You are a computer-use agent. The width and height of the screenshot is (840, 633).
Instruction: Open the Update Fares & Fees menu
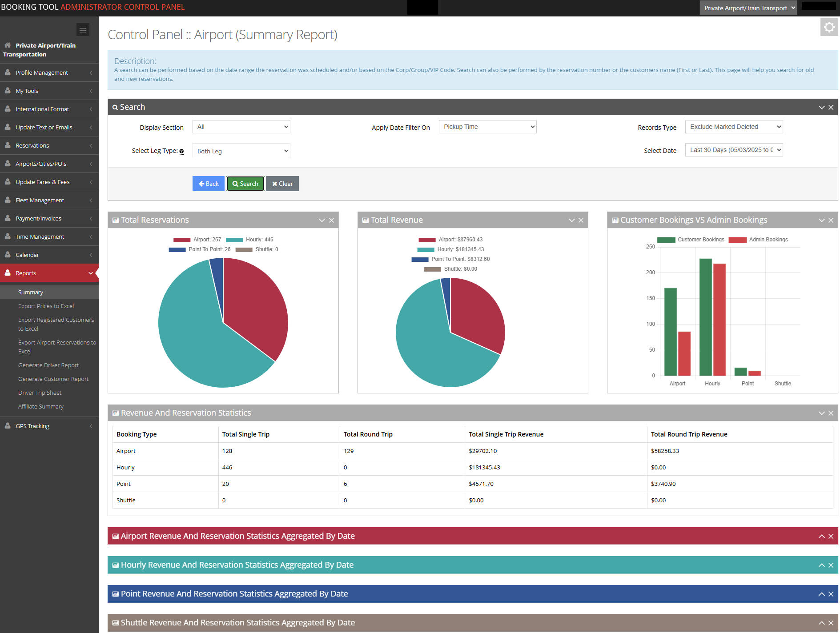click(42, 182)
